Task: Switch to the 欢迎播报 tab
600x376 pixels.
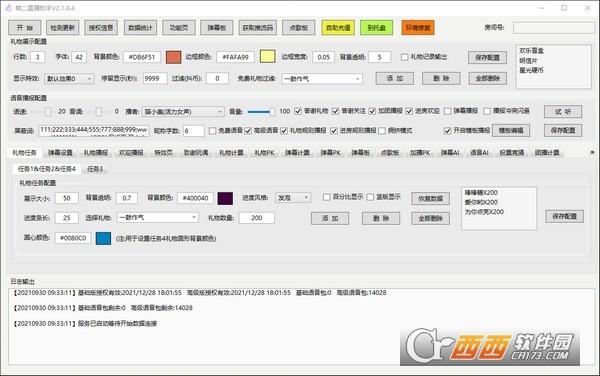Action: pyautogui.click(x=131, y=153)
